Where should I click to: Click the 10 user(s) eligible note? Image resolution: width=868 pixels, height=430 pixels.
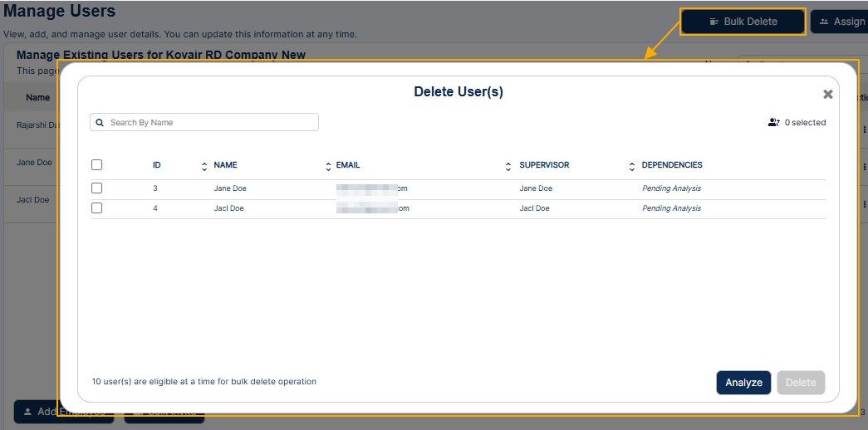(204, 381)
